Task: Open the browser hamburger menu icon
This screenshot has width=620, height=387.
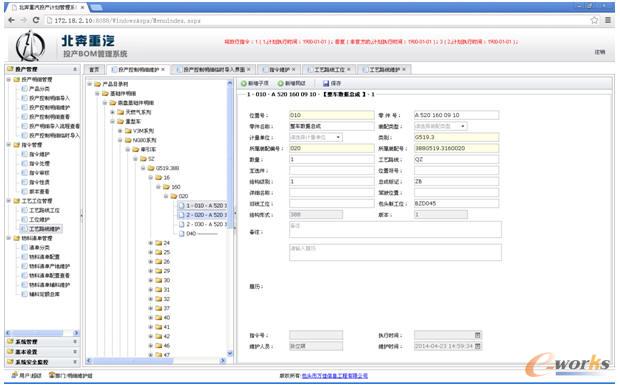Action: tap(608, 20)
